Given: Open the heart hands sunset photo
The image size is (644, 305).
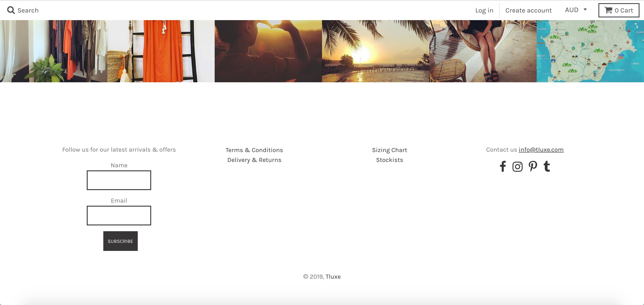Looking at the screenshot, I should (x=268, y=51).
